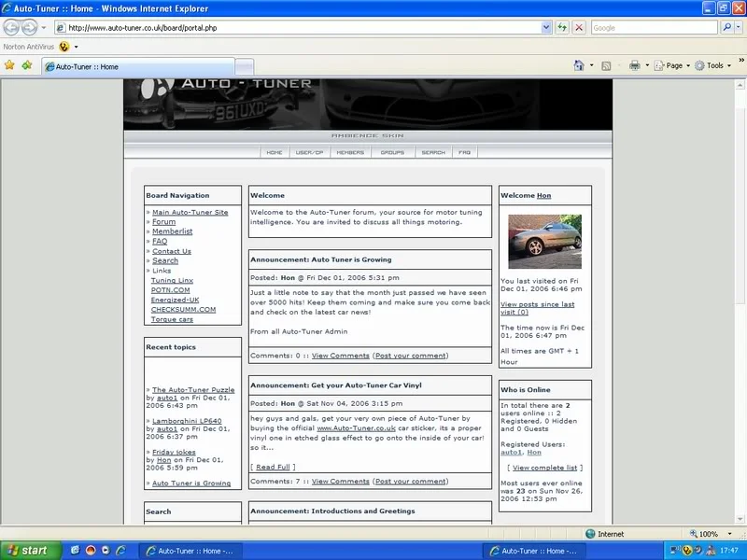Click the Norton AntiVirus toolbar icon
This screenshot has width=747, height=560.
coord(63,47)
